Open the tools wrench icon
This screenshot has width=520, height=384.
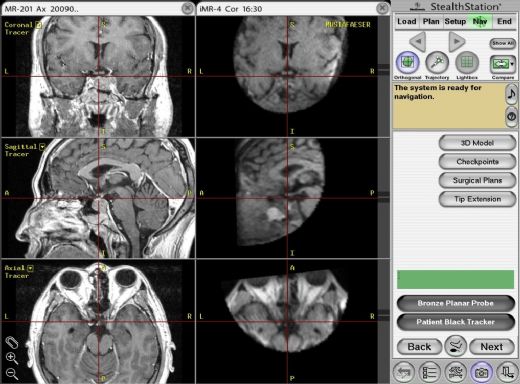pos(456,372)
